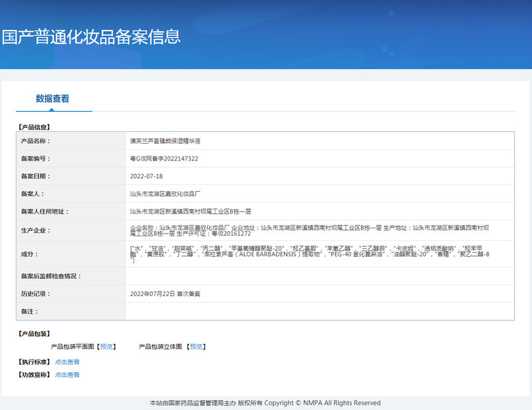Select registrant 汕头市龙湖区嘉欣化妆品厂 value

coord(165,194)
